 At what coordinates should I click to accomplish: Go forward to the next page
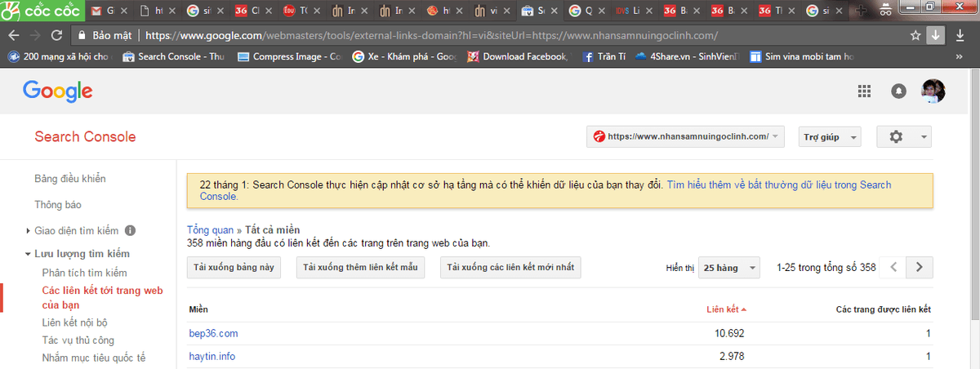pos(34,36)
